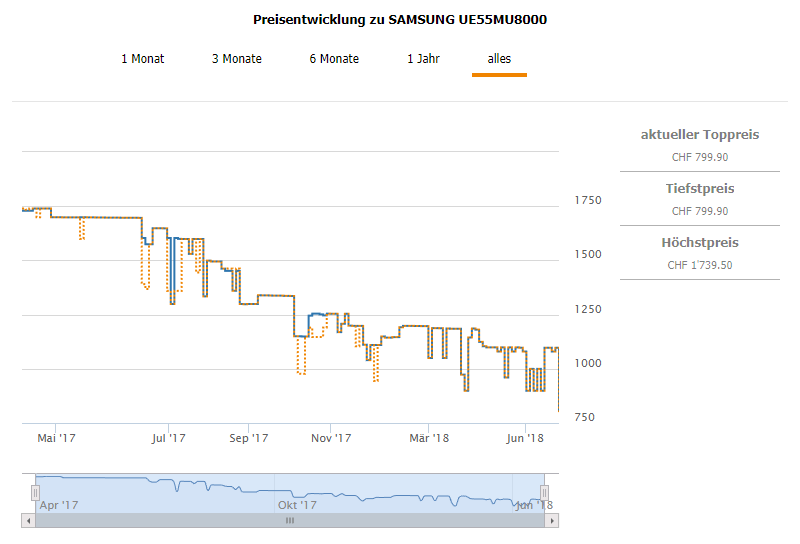Click the 750 y-axis label

pyautogui.click(x=584, y=417)
